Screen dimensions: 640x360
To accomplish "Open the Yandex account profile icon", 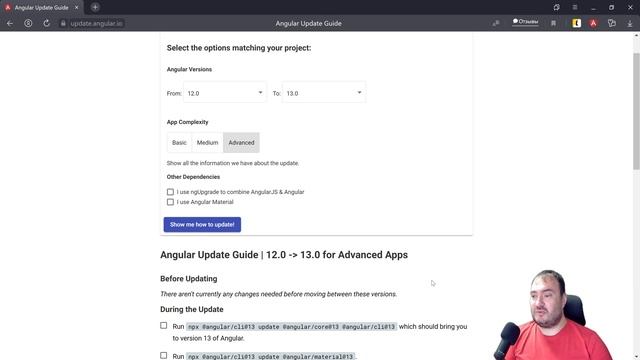I will (x=28, y=23).
